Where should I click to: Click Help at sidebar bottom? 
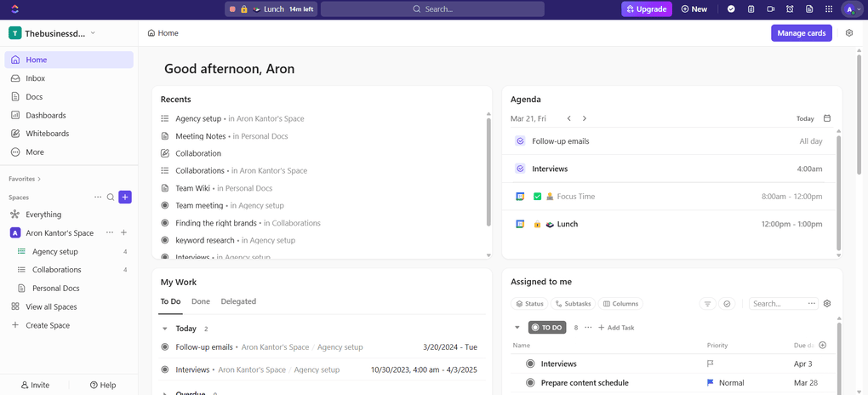103,385
